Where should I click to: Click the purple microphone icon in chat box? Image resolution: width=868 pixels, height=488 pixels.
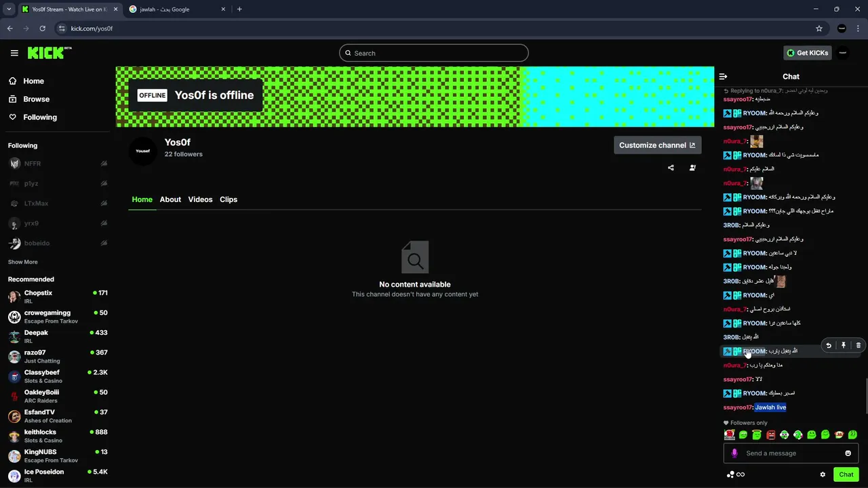tap(734, 453)
